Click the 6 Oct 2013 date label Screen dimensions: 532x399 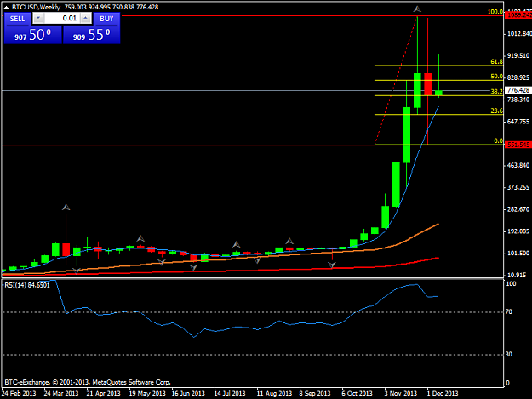point(357,393)
